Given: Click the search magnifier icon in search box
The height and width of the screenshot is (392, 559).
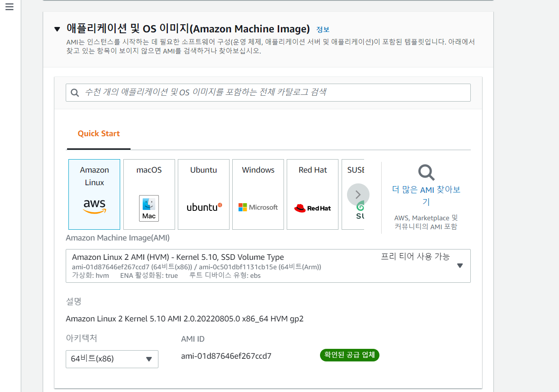Looking at the screenshot, I should (75, 93).
